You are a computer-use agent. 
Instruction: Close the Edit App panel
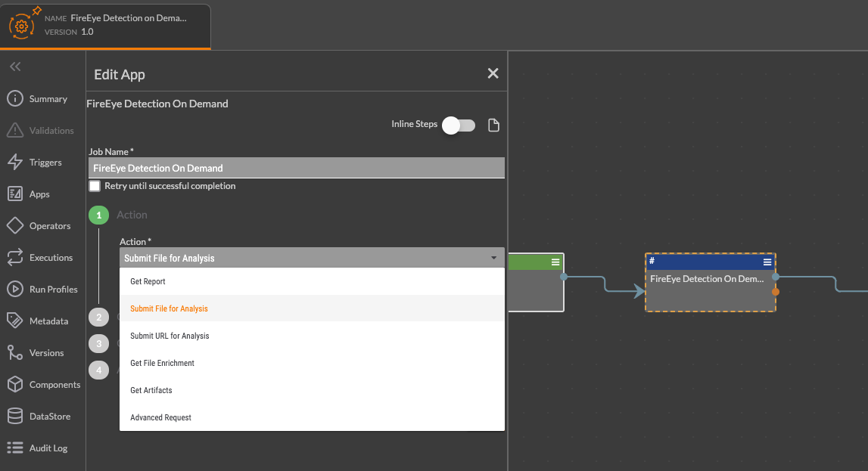click(493, 73)
